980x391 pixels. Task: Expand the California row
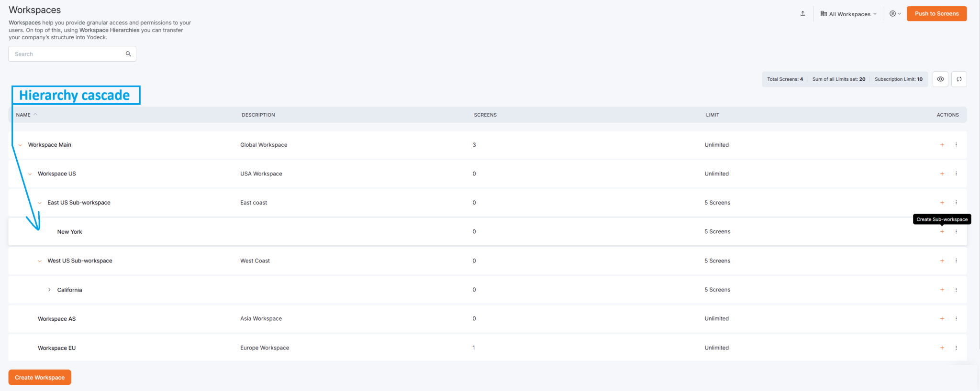tap(49, 290)
